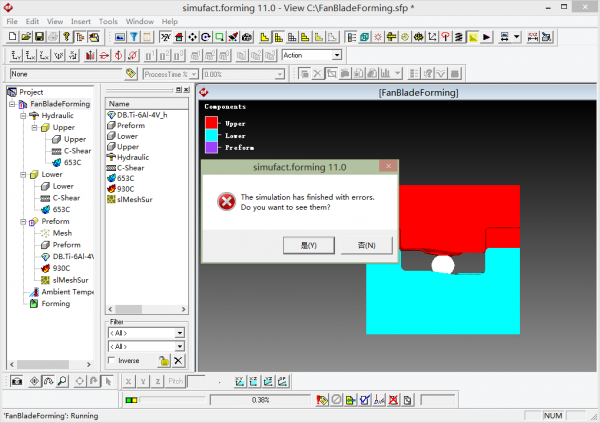
Task: Open the View menu
Action: [55, 21]
